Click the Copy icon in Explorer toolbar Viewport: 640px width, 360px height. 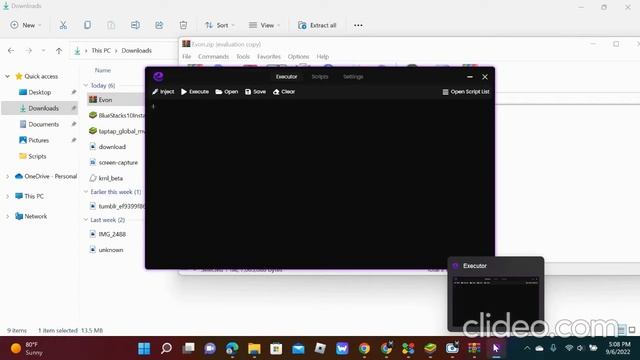tap(87, 25)
